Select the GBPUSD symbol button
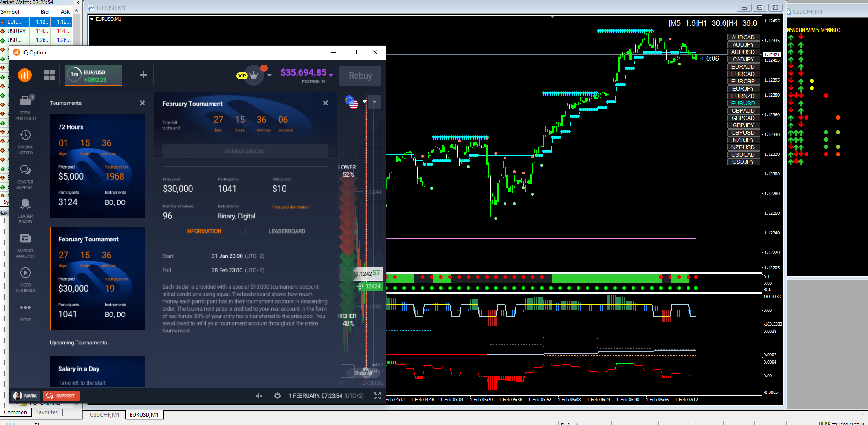The image size is (868, 425). click(x=743, y=133)
